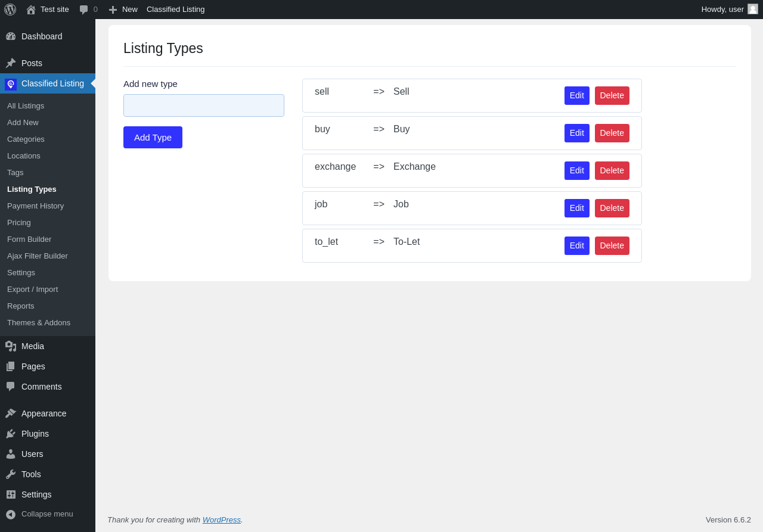Click the Tools wrench icon
Screen dimensions: 763x532
(11, 474)
